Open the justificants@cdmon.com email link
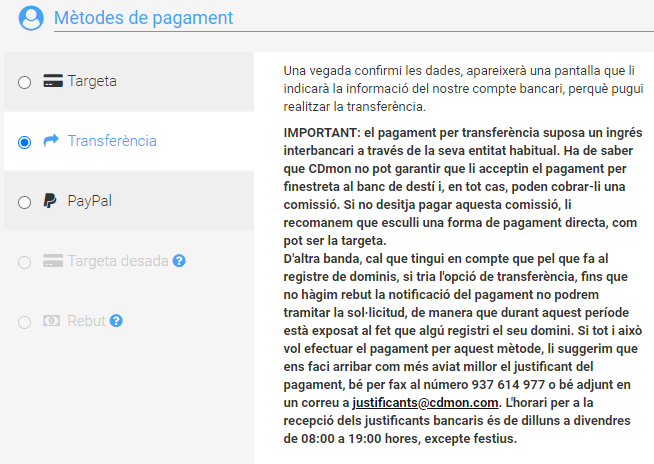This screenshot has height=464, width=654. click(425, 403)
